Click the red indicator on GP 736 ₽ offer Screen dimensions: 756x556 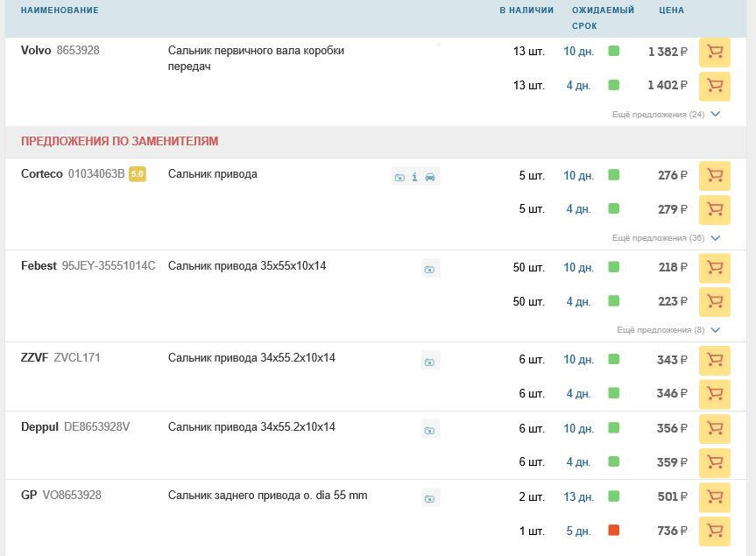pos(613,531)
